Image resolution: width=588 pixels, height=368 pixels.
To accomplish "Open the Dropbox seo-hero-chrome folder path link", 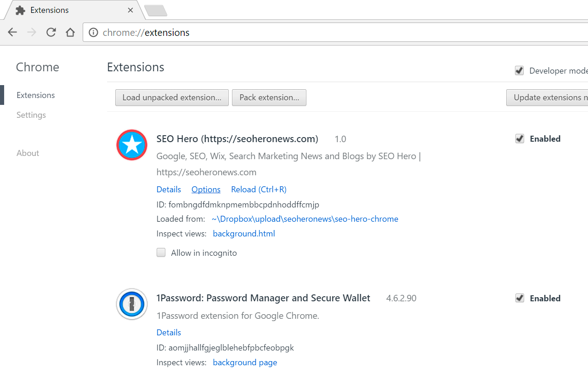I will coord(305,219).
